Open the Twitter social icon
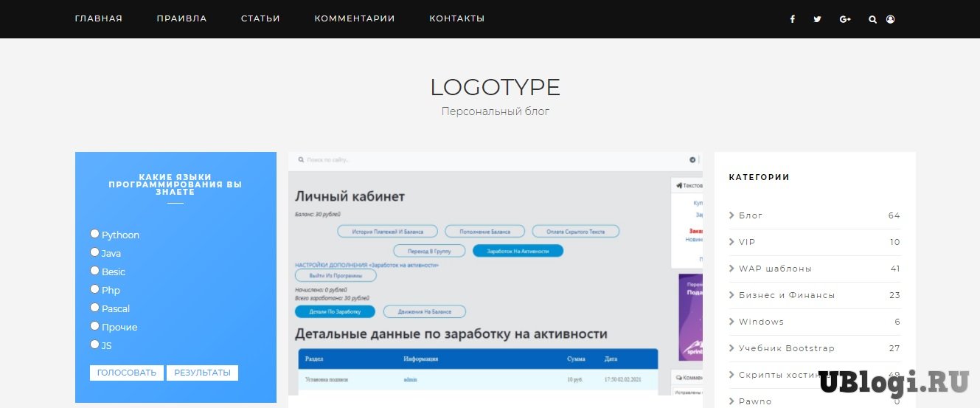Screen dimensions: 980x408 tap(817, 19)
